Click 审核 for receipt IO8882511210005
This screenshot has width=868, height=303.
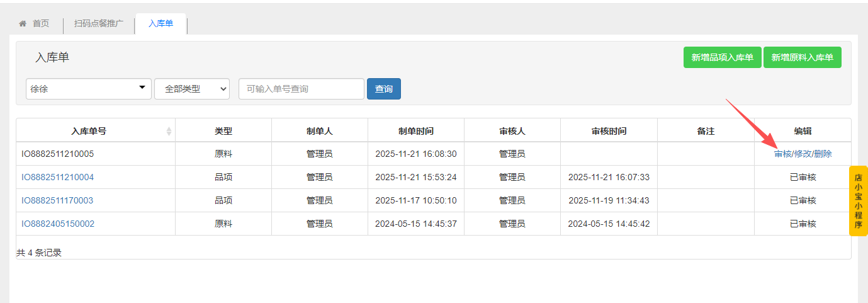(x=782, y=154)
